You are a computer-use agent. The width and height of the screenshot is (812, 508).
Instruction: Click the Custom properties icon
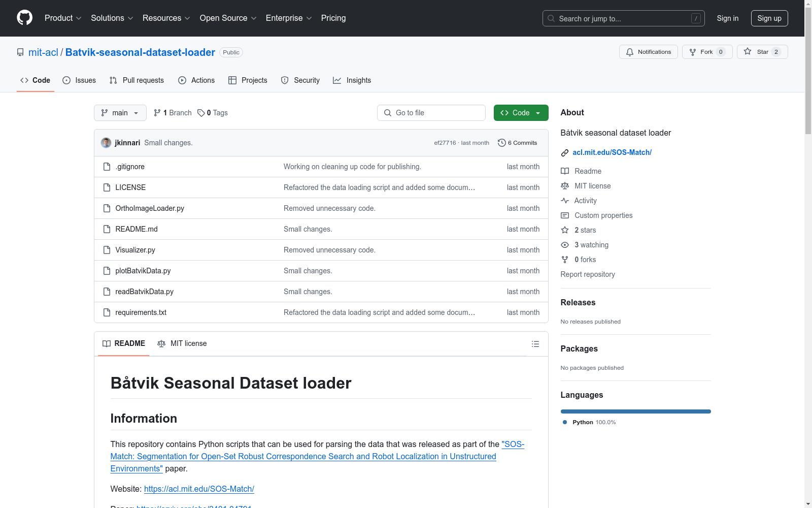(x=565, y=215)
